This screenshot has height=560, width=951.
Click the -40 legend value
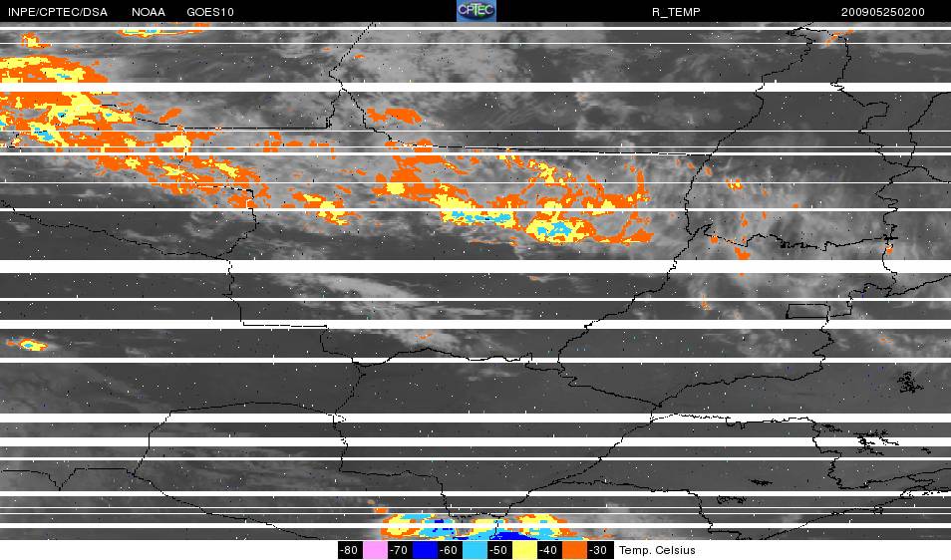coord(549,550)
